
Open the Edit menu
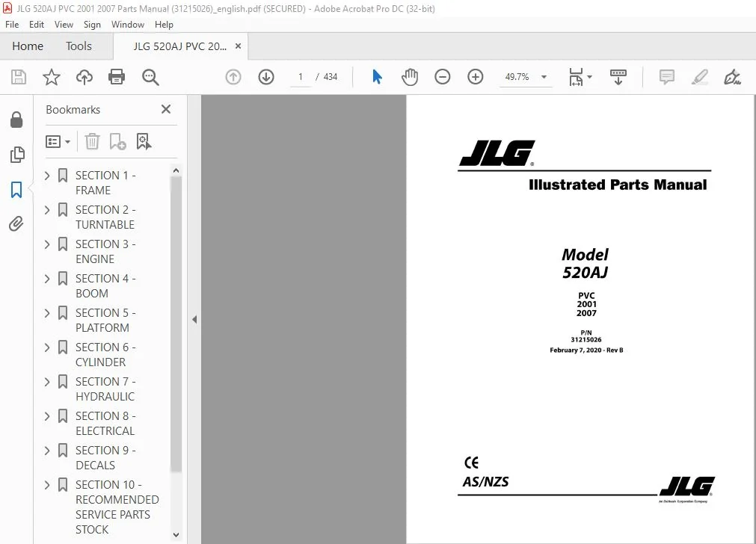[36, 25]
